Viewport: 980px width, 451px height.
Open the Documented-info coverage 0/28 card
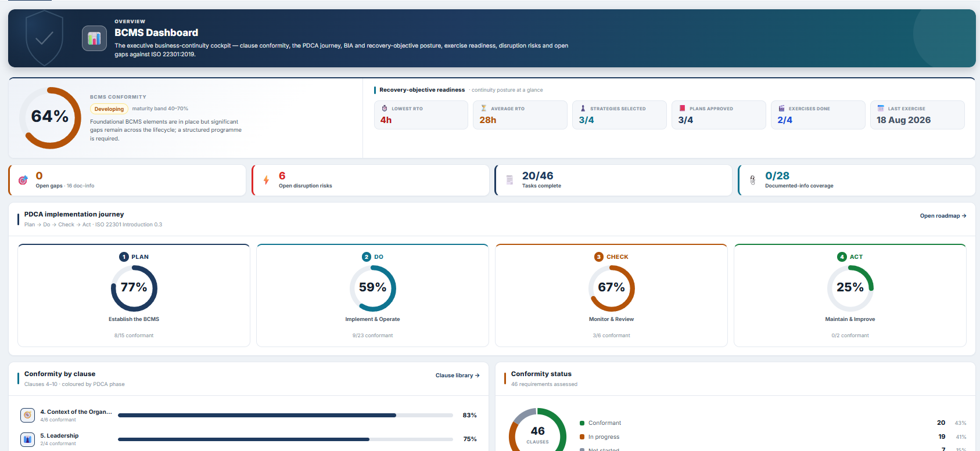pos(857,181)
